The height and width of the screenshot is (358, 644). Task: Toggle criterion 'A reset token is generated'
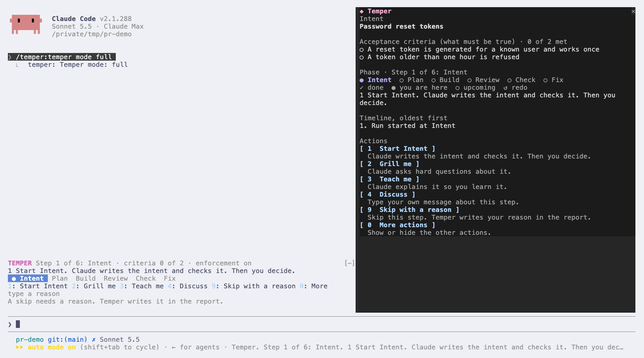[x=479, y=49]
